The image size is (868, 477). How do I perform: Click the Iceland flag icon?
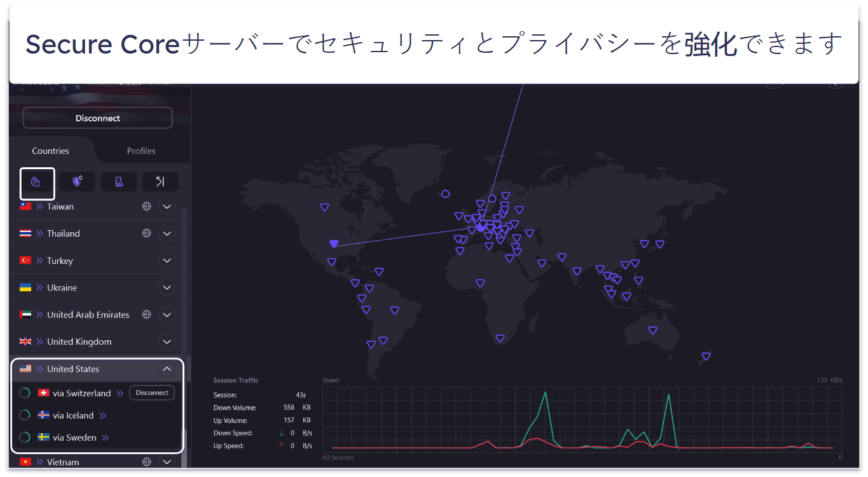43,415
